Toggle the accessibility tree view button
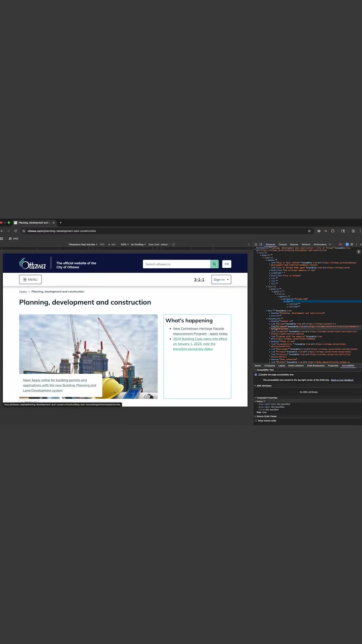The width and height of the screenshot is (362, 644). 359,252
